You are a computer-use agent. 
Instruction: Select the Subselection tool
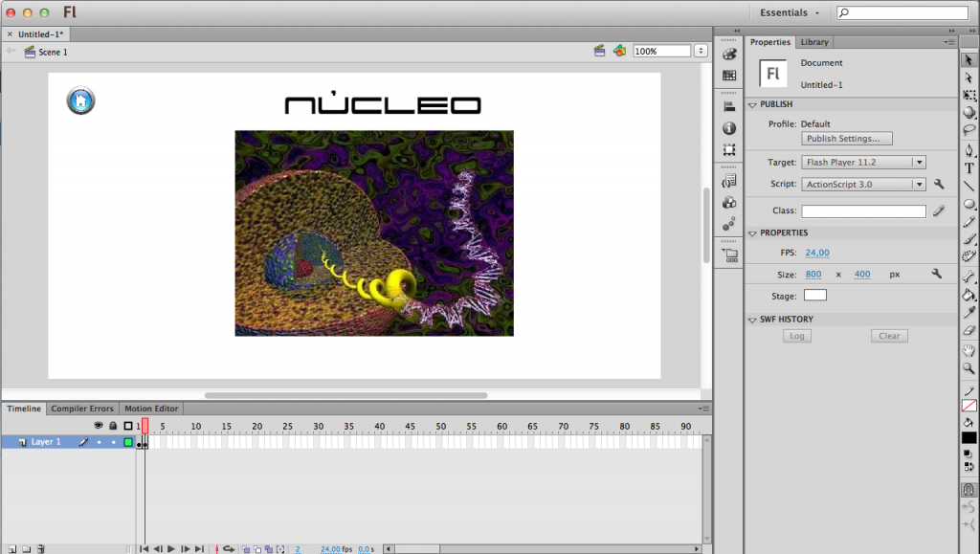969,78
